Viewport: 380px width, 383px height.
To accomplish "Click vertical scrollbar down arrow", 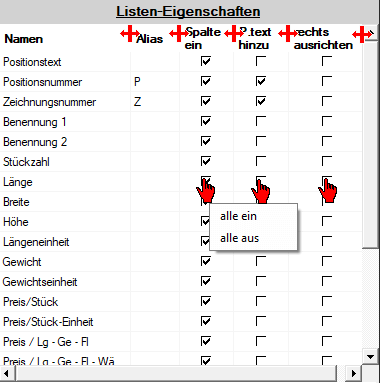I will pos(371,356).
